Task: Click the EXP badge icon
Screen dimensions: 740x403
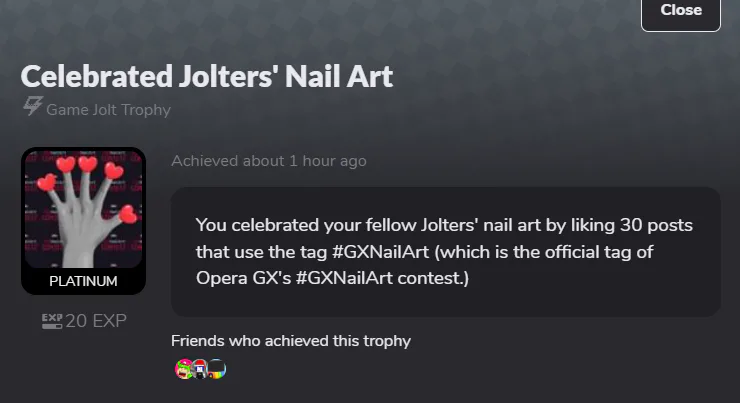Action: click(52, 321)
